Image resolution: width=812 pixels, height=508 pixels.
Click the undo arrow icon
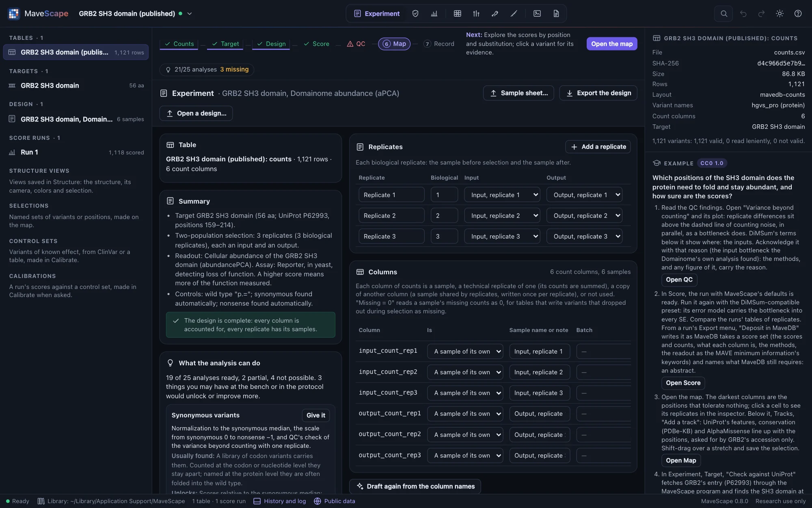pyautogui.click(x=743, y=13)
